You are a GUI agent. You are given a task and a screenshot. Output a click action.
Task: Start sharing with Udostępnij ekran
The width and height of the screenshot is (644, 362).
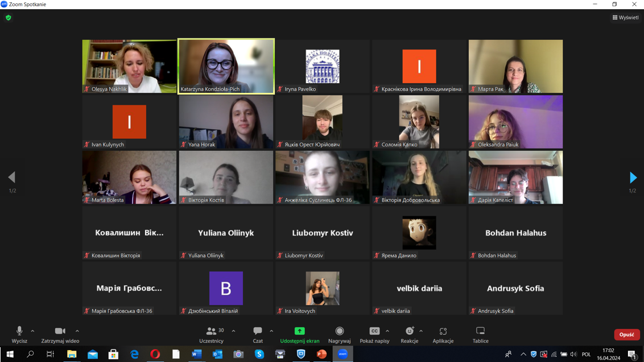[299, 335]
